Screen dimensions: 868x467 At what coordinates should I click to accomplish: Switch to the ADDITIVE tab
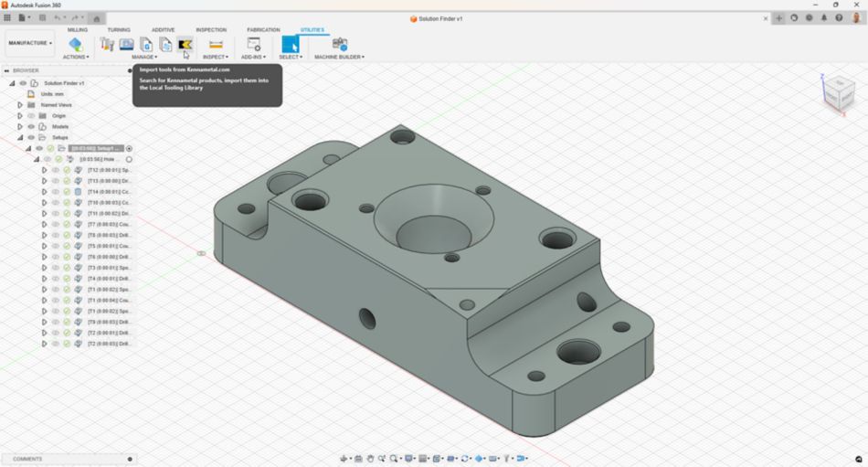(x=164, y=30)
